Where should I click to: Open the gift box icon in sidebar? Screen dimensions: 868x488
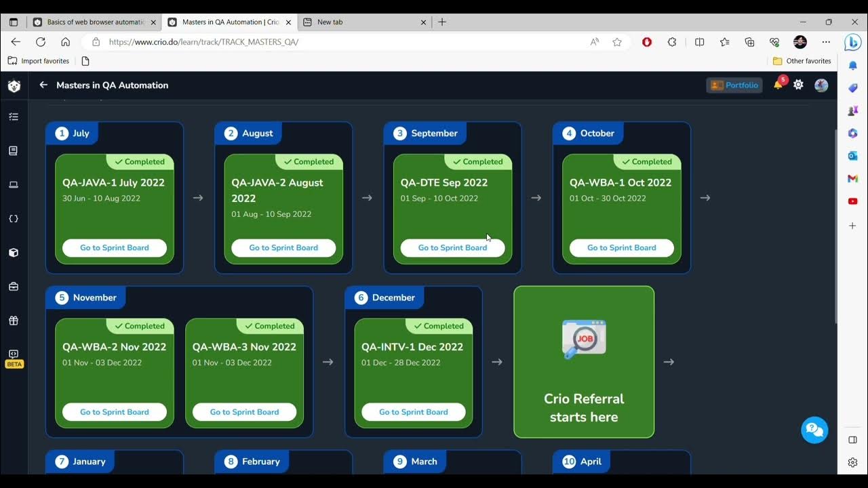tap(14, 320)
